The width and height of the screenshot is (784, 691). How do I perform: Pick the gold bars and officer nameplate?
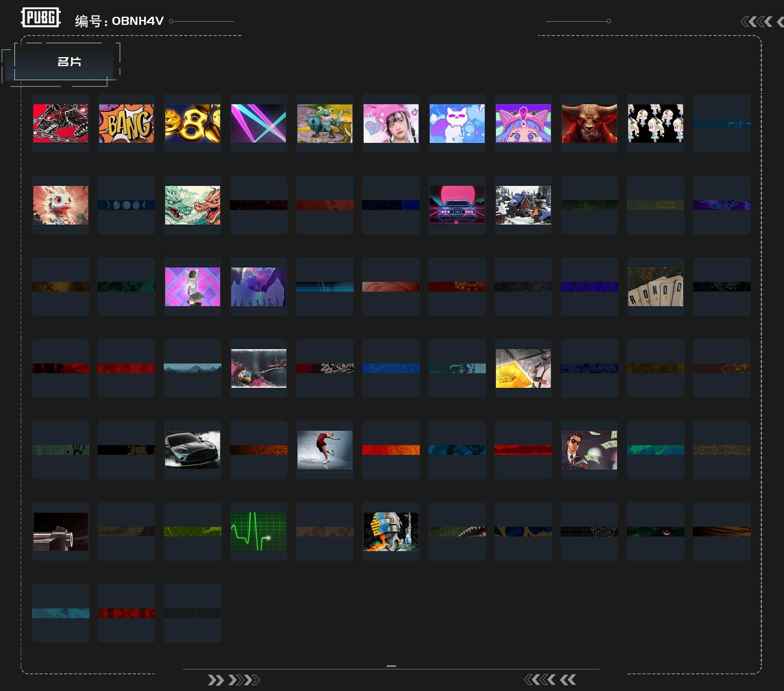pos(523,368)
